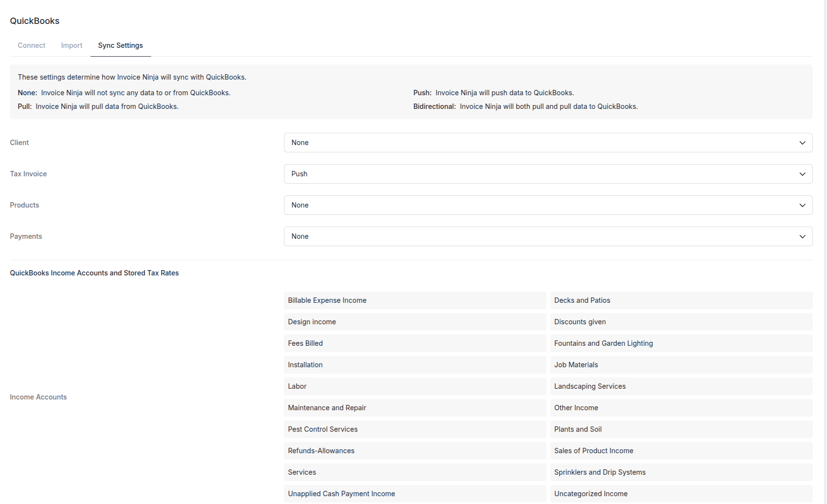This screenshot has height=504, width=827.
Task: Click the Decks and Patios account
Action: tap(681, 300)
